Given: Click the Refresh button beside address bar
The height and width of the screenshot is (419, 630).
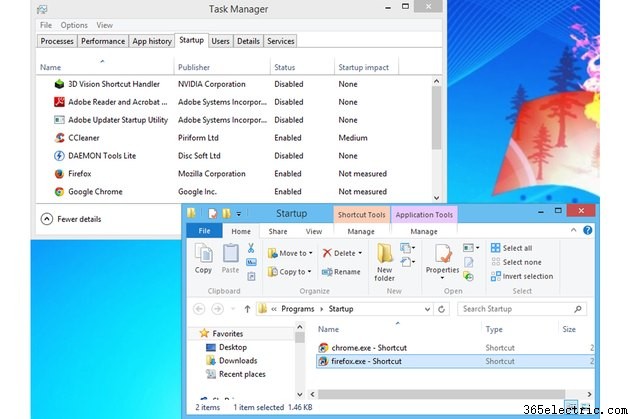Looking at the screenshot, I should [441, 309].
